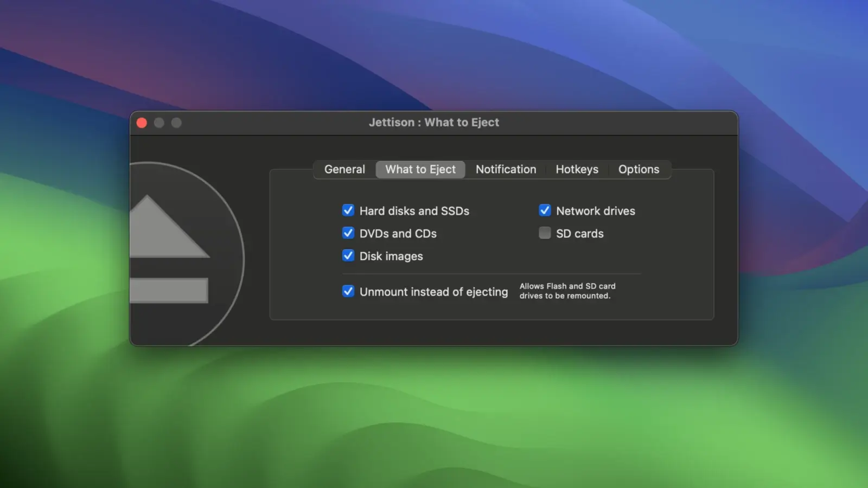Open the Notification tab
This screenshot has height=488, width=868.
click(506, 170)
